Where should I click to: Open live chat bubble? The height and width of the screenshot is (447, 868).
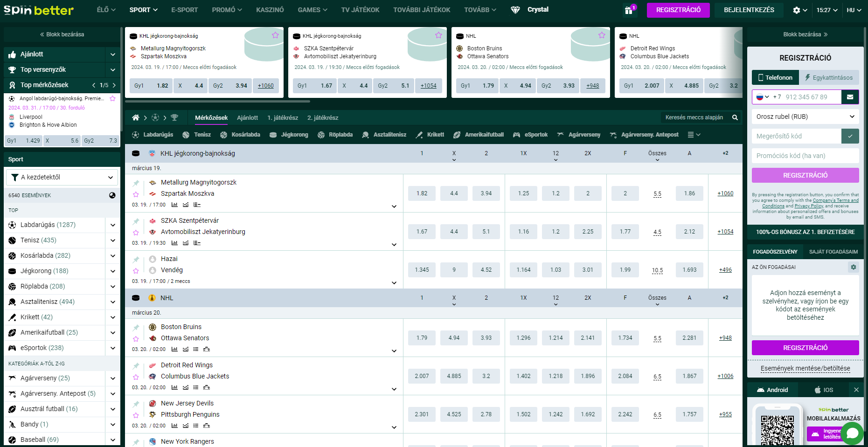tap(852, 433)
